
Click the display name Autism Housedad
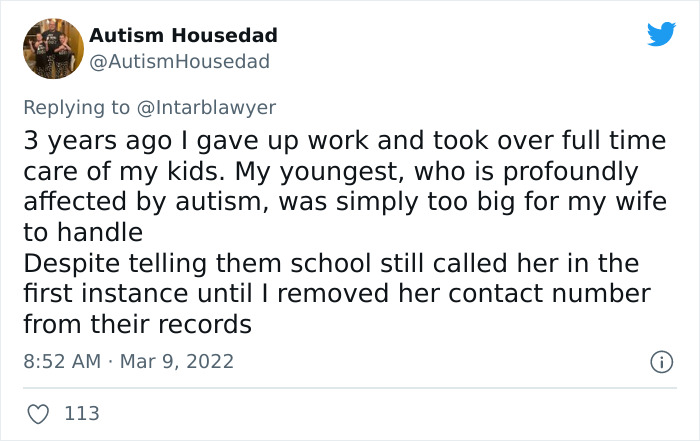click(x=183, y=36)
